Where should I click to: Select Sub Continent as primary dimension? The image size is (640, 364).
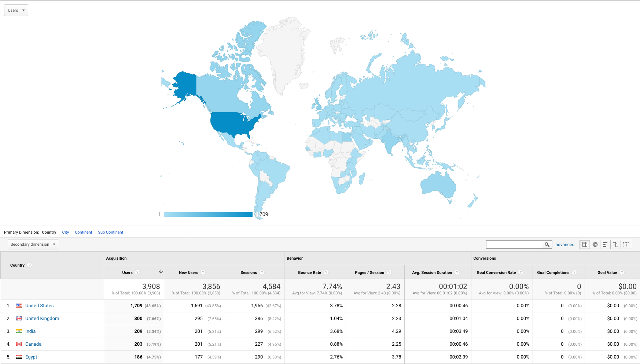(x=110, y=232)
